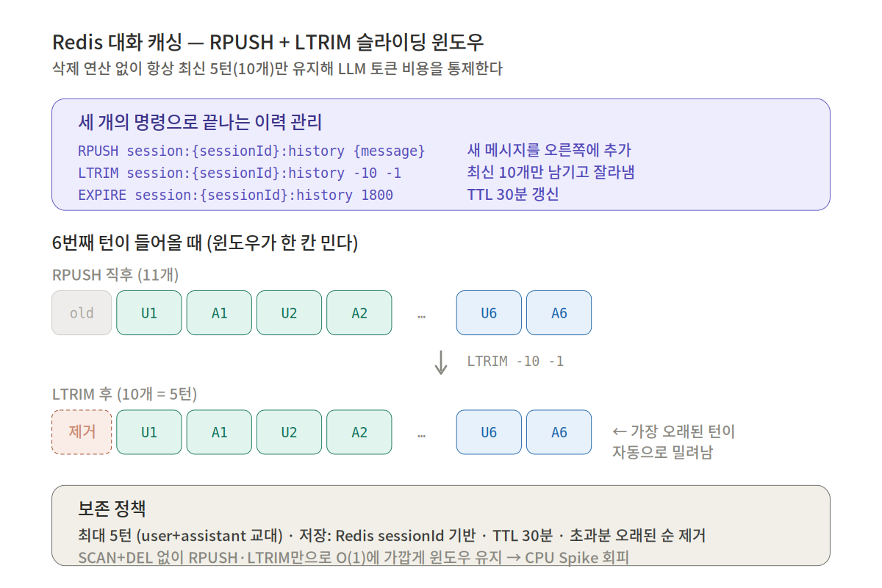
Task: Click the down arrow beside LTRIM -10 -1
Action: [x=441, y=362]
